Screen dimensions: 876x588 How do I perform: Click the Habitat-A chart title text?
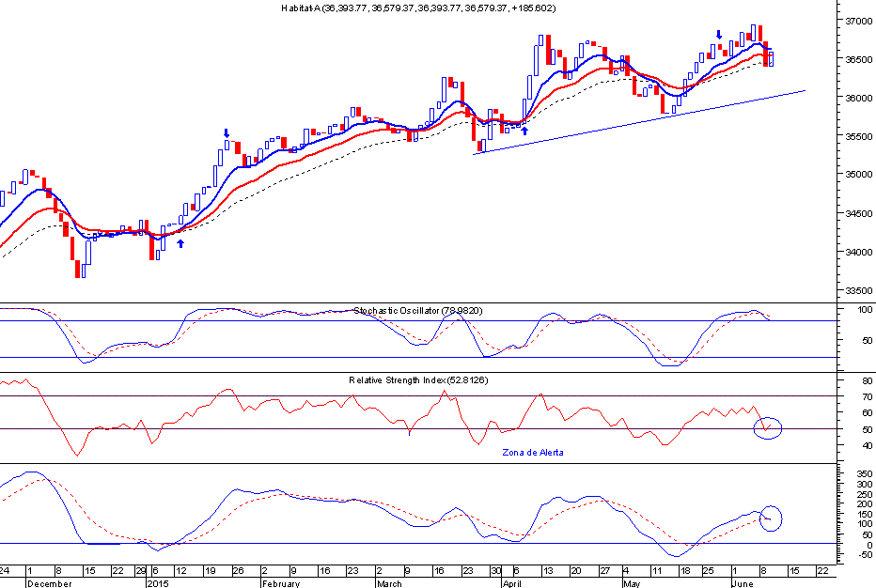pyautogui.click(x=418, y=8)
